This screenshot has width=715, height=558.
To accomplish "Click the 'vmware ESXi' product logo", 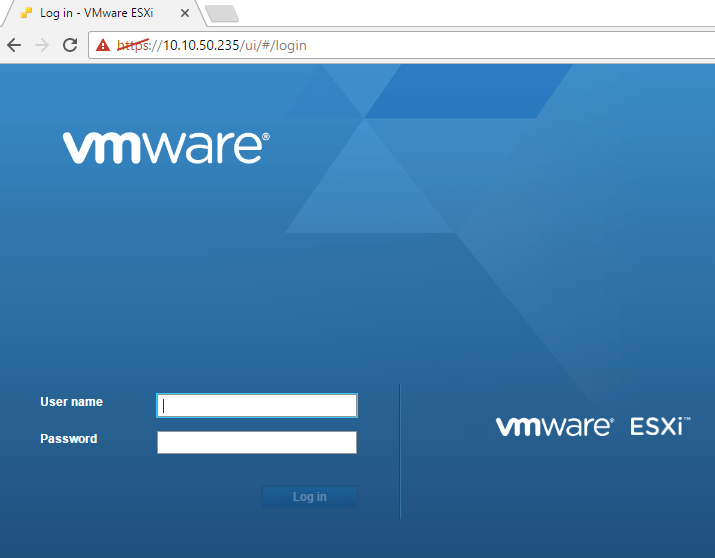I will coord(593,426).
